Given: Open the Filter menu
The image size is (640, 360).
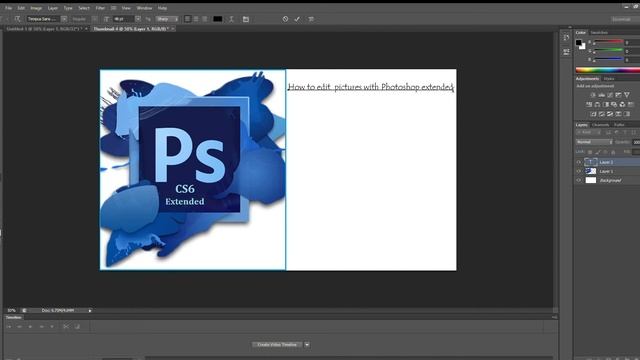Looking at the screenshot, I should tap(100, 8).
